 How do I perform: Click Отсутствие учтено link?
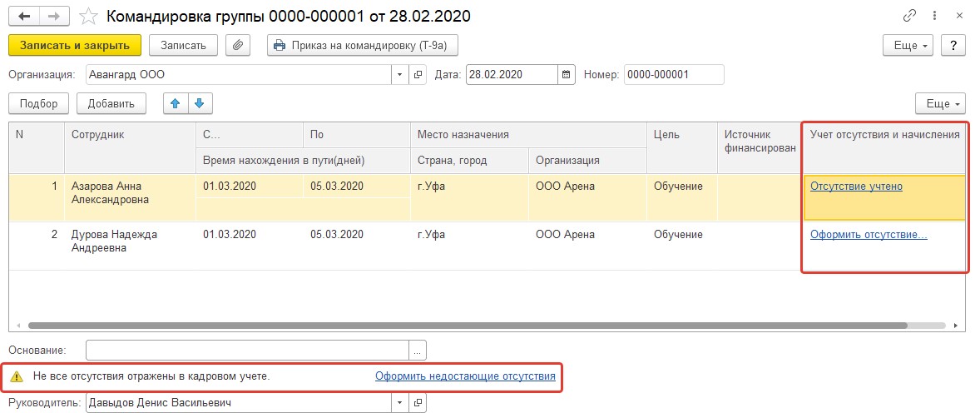[855, 186]
